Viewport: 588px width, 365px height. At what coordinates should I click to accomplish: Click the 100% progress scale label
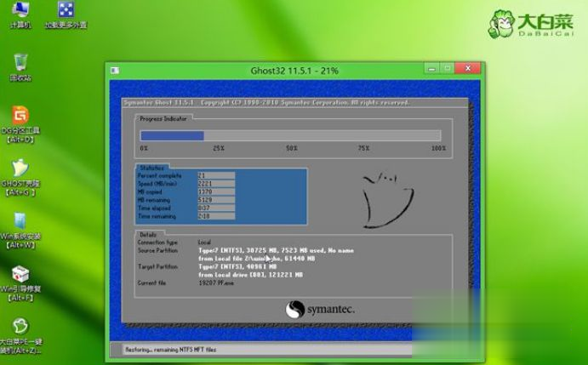(438, 148)
